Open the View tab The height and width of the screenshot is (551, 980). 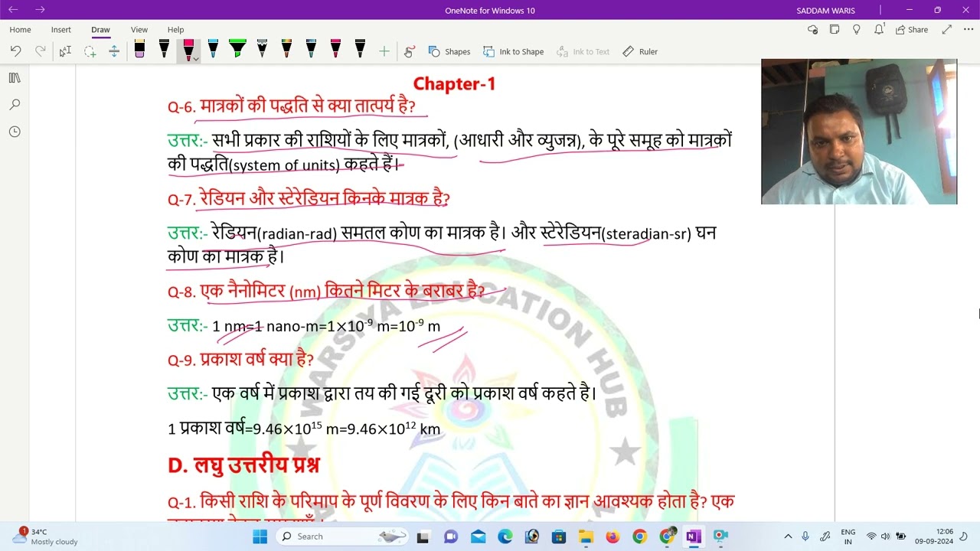[139, 29]
